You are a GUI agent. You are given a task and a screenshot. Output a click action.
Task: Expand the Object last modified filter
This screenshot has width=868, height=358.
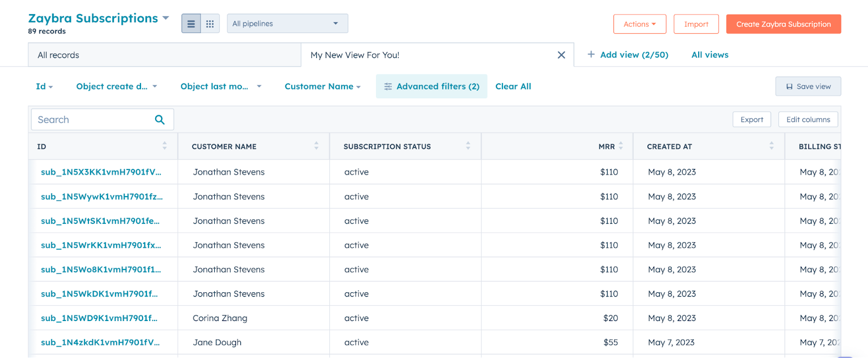pyautogui.click(x=221, y=86)
